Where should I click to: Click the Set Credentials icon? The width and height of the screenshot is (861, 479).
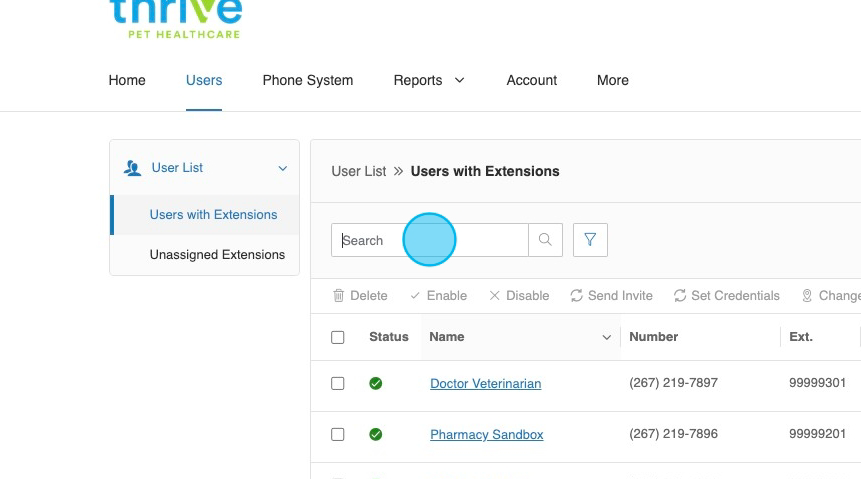click(x=680, y=296)
